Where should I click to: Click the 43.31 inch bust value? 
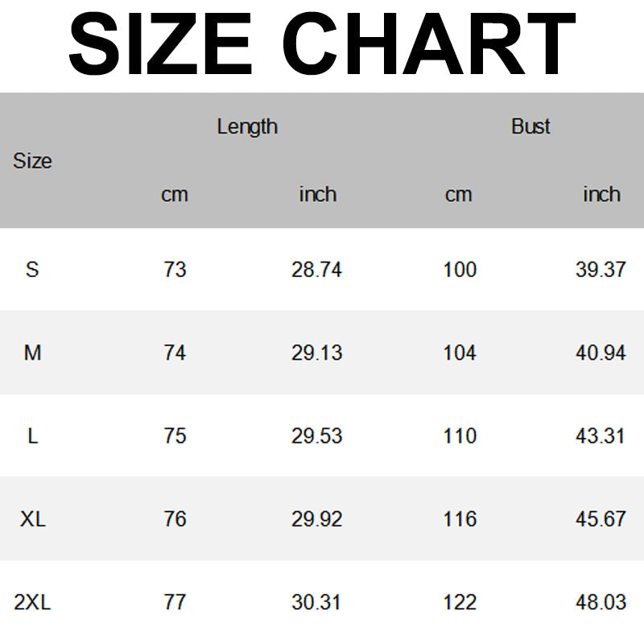pos(601,436)
